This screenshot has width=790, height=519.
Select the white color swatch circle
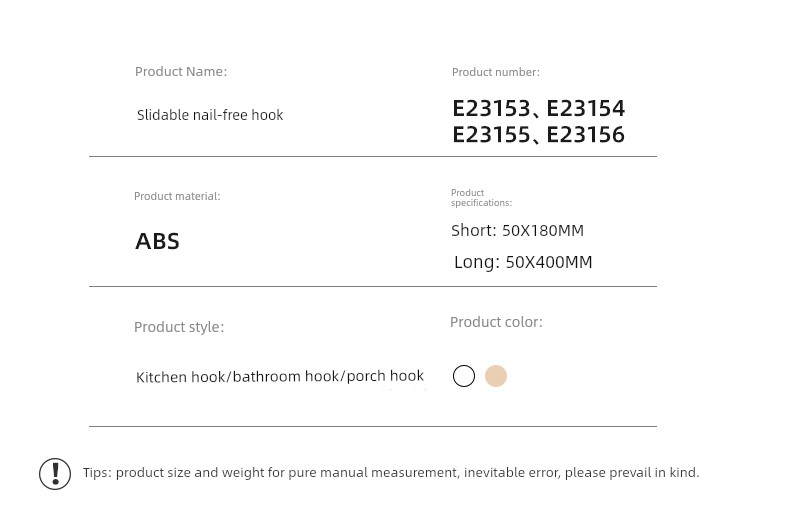[x=464, y=376]
